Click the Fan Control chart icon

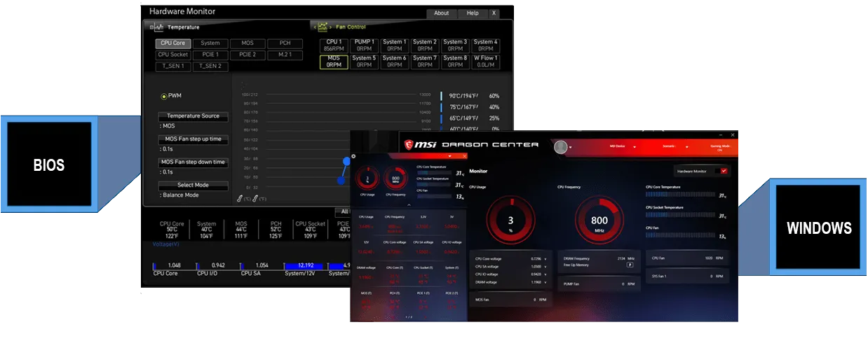point(323,27)
